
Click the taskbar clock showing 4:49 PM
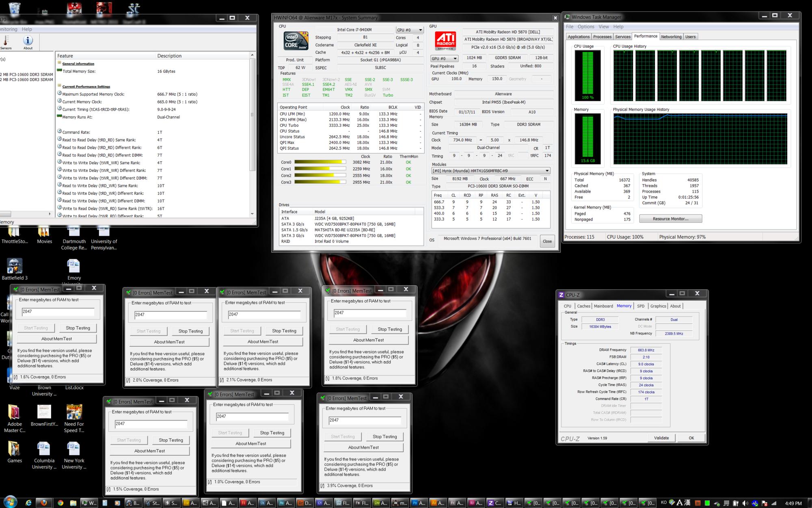pyautogui.click(x=793, y=503)
